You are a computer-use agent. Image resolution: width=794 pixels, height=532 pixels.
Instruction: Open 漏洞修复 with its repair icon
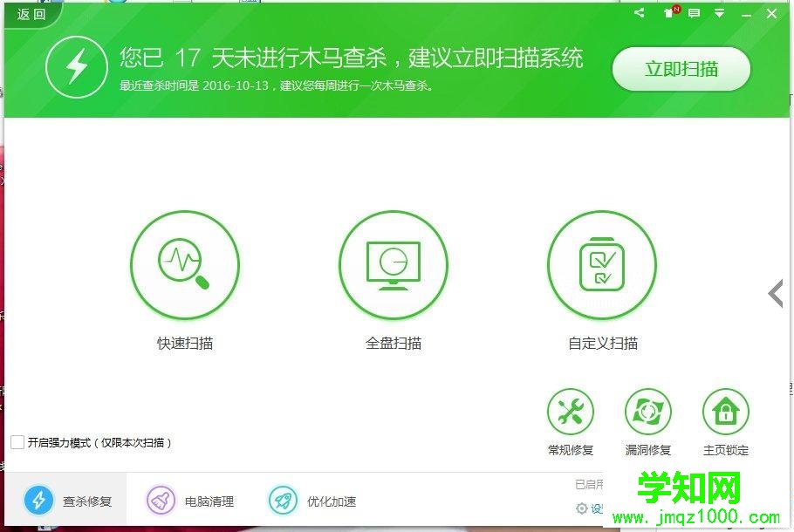(648, 410)
